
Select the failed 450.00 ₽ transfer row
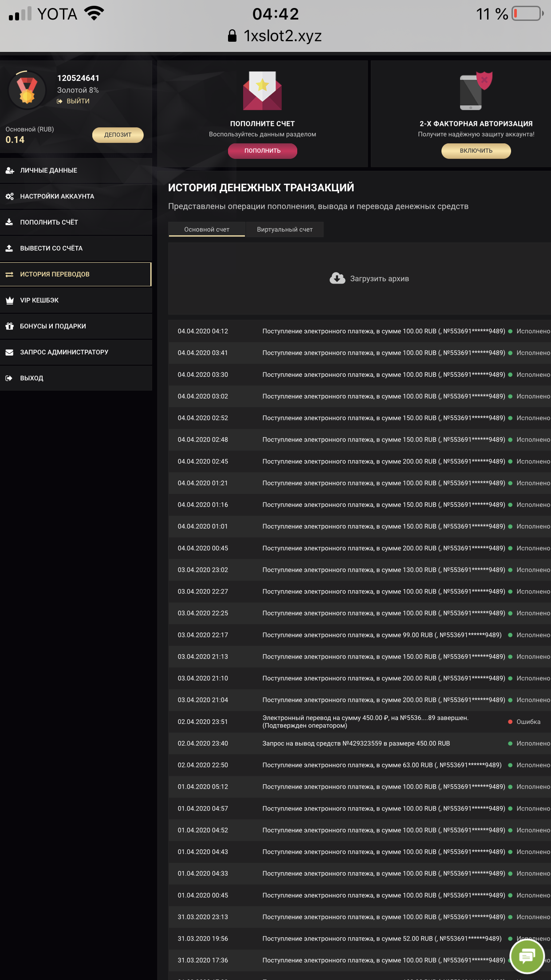(359, 722)
